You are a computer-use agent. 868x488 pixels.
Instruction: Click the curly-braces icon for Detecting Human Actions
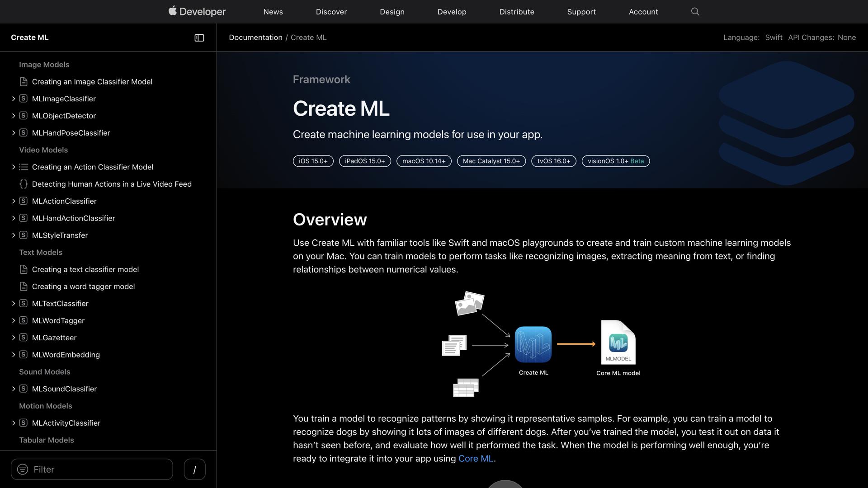tap(23, 184)
